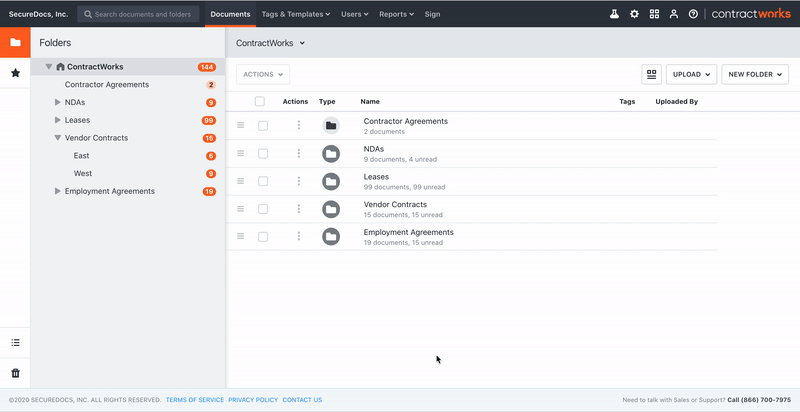Open the lab flask icon in top bar
This screenshot has height=412, width=800.
[614, 14]
